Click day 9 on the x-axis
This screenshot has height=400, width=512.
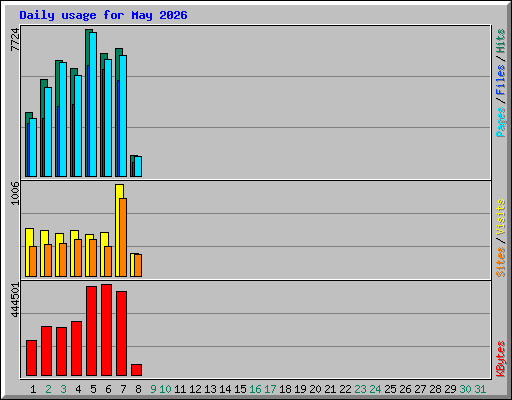(153, 389)
